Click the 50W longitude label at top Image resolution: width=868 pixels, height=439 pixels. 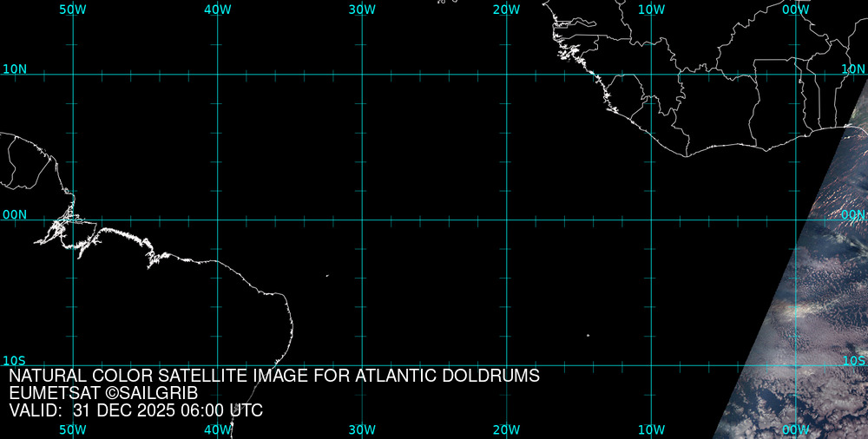coord(73,9)
